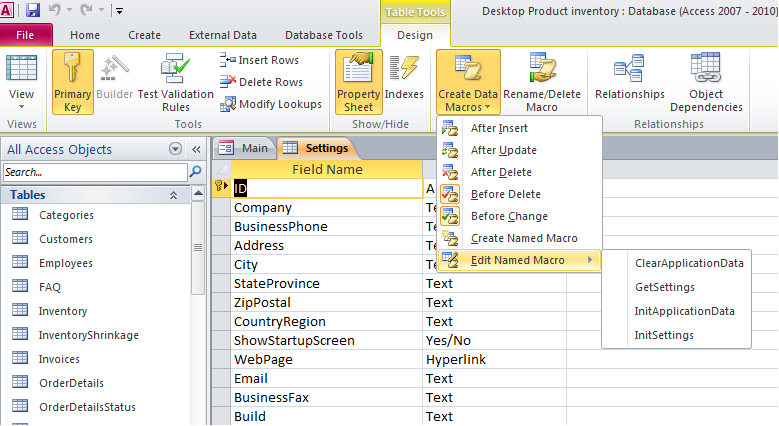Open the Relationships window
779x426 pixels.
pyautogui.click(x=629, y=81)
